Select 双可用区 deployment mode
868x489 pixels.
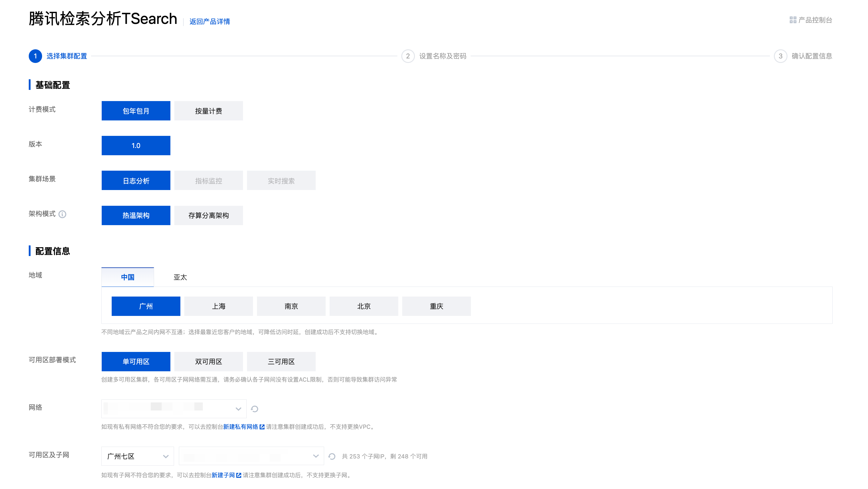pyautogui.click(x=209, y=362)
